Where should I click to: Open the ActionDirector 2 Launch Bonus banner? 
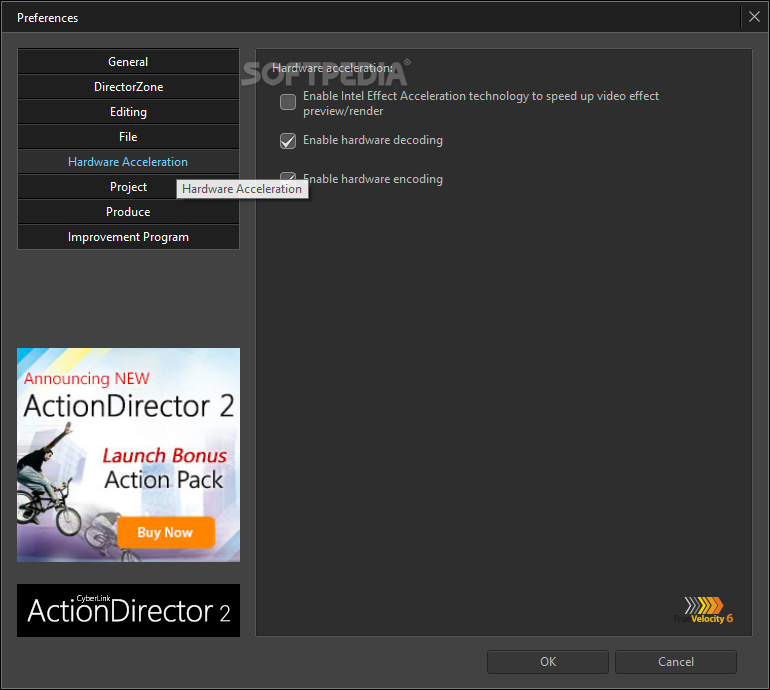(x=129, y=455)
